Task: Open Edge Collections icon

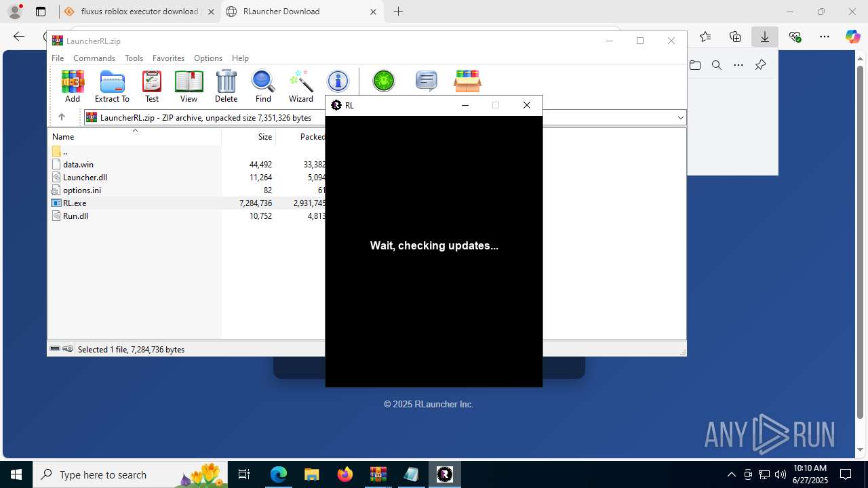Action: 735,37
